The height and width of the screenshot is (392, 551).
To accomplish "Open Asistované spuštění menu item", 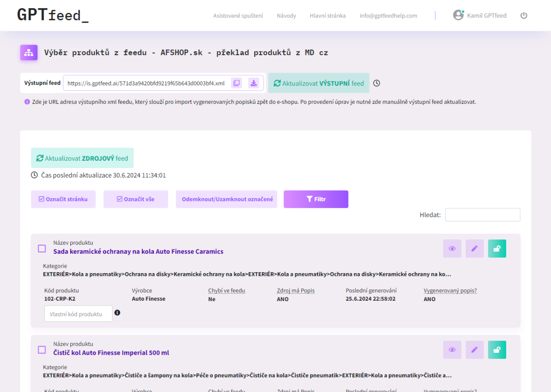I will tap(238, 16).
